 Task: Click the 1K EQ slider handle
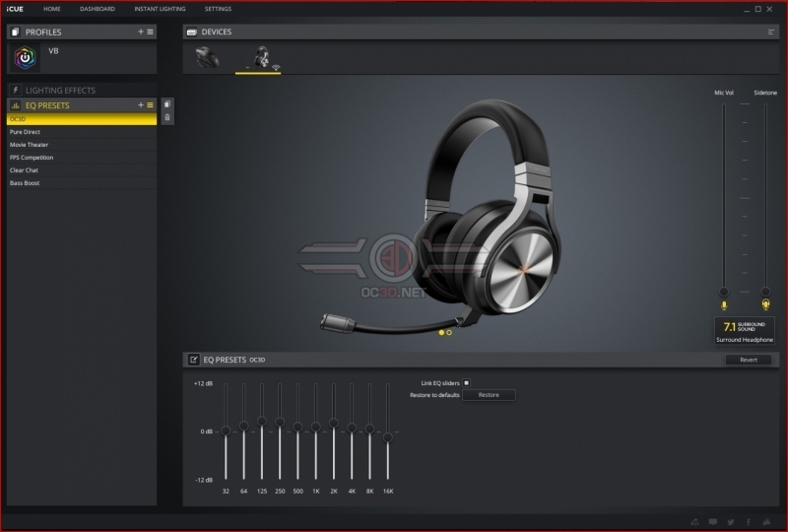[x=315, y=427]
